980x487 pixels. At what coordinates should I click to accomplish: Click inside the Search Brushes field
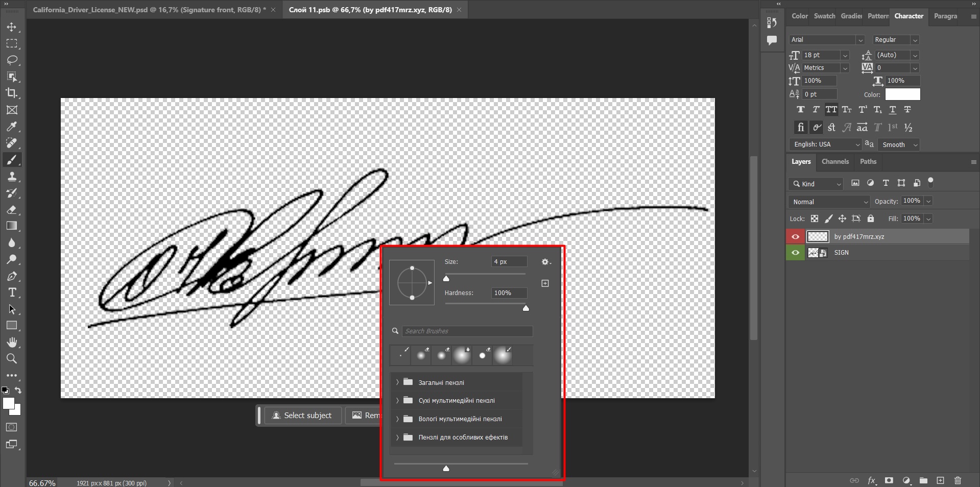pos(467,331)
